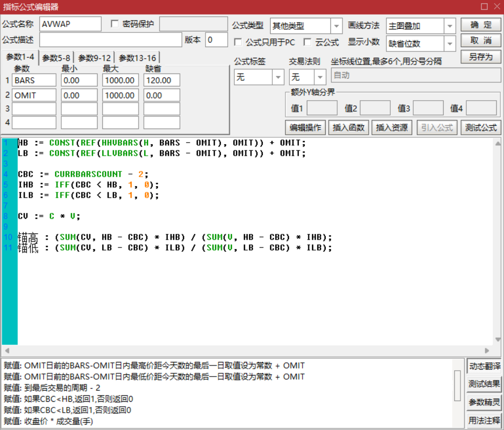Screen dimensions: 504x430
Task: Enable 密码保护 checkbox
Action: click(115, 24)
